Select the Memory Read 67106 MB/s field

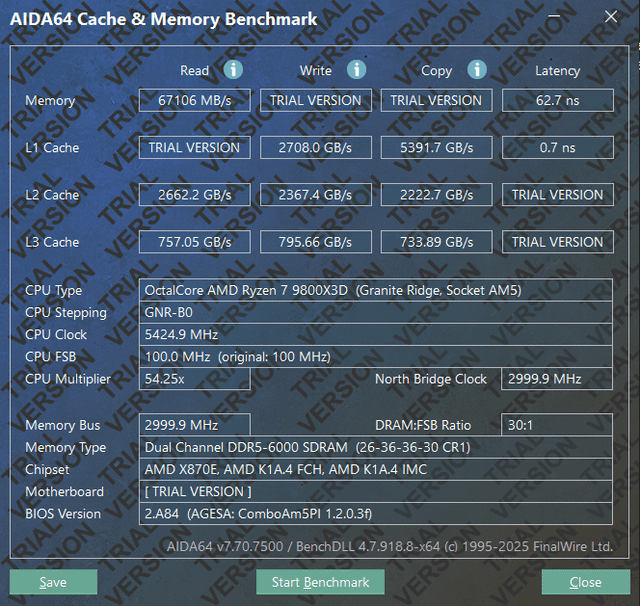click(x=195, y=100)
